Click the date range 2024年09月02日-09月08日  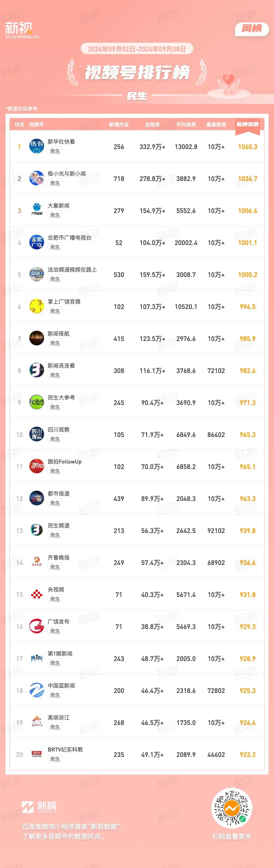137,49
